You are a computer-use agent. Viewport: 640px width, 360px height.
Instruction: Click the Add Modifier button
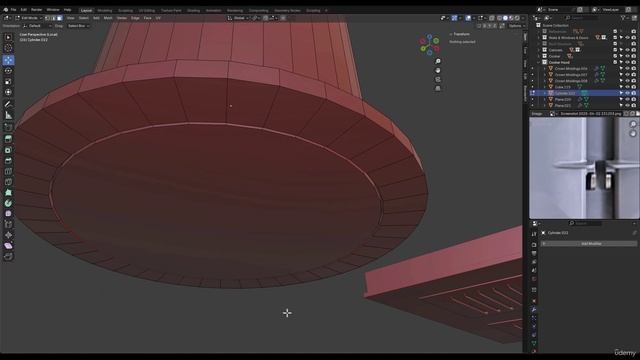589,244
